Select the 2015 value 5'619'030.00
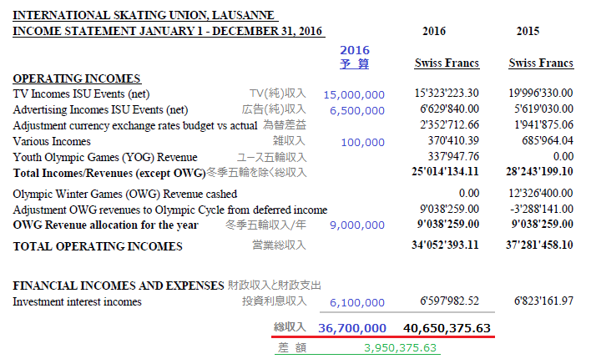This screenshot has width=591, height=364. [x=544, y=109]
